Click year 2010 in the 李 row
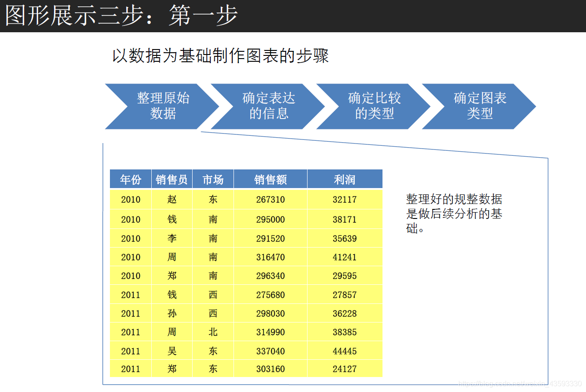The height and width of the screenshot is (392, 586). click(x=131, y=238)
